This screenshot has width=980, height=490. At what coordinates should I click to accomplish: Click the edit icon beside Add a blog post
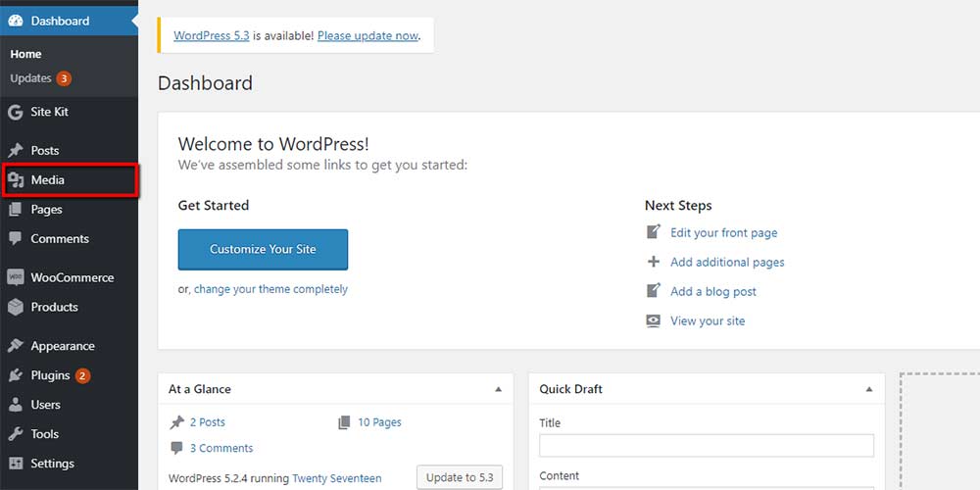coord(653,291)
